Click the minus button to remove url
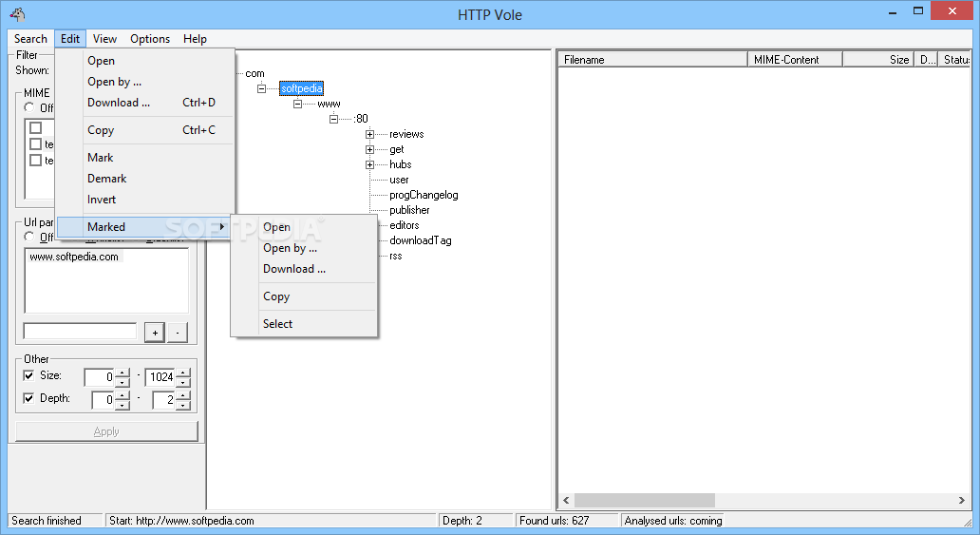Viewport: 980px width, 535px height. point(178,333)
